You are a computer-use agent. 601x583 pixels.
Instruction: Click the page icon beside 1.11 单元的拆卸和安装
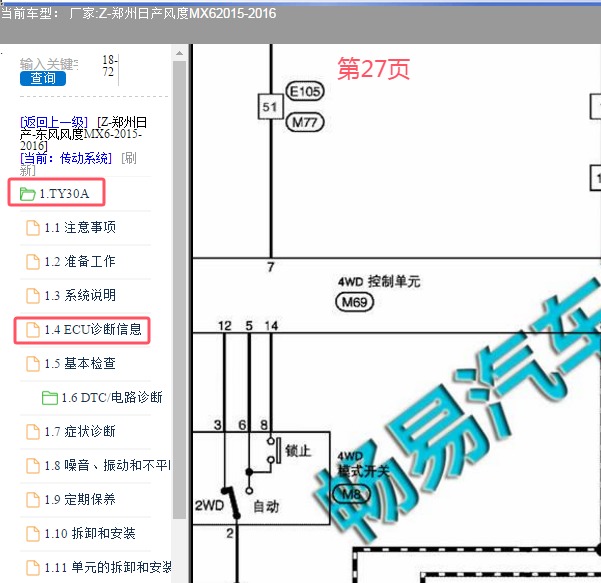(33, 567)
